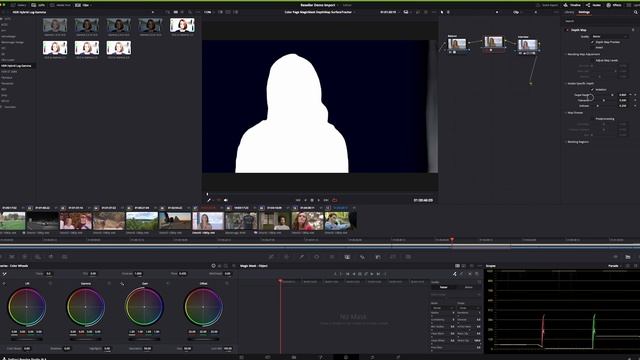Open the Motion Effects palette
The height and width of the screenshot is (360, 640).
[64, 257]
